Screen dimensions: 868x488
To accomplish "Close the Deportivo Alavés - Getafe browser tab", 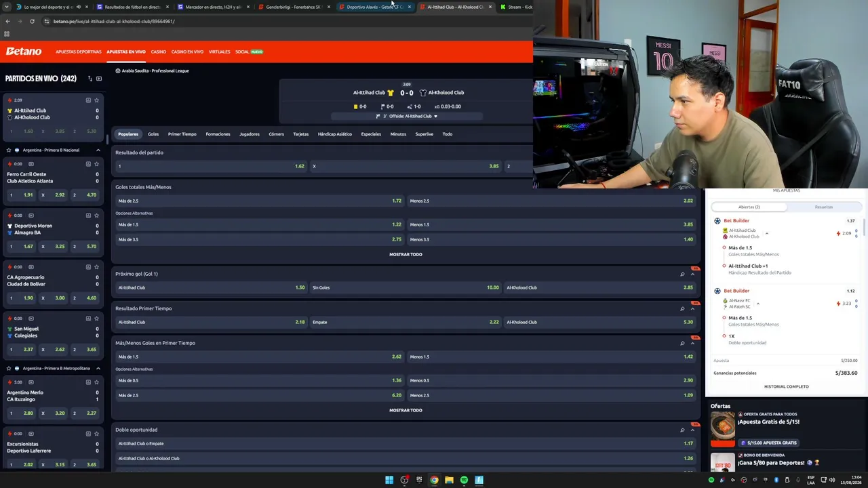I will (x=409, y=7).
